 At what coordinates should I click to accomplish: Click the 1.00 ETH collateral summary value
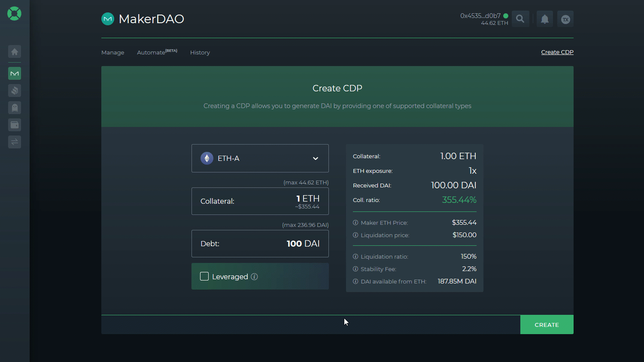(x=458, y=156)
